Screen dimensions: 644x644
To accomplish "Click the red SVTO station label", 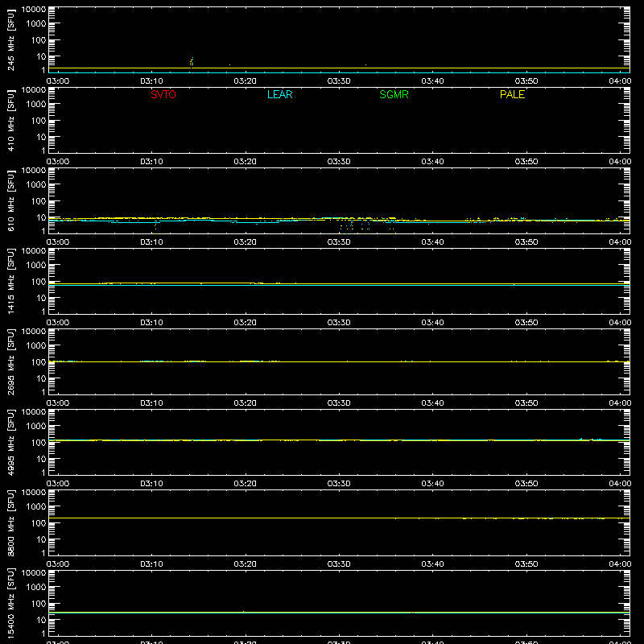I will pos(163,94).
